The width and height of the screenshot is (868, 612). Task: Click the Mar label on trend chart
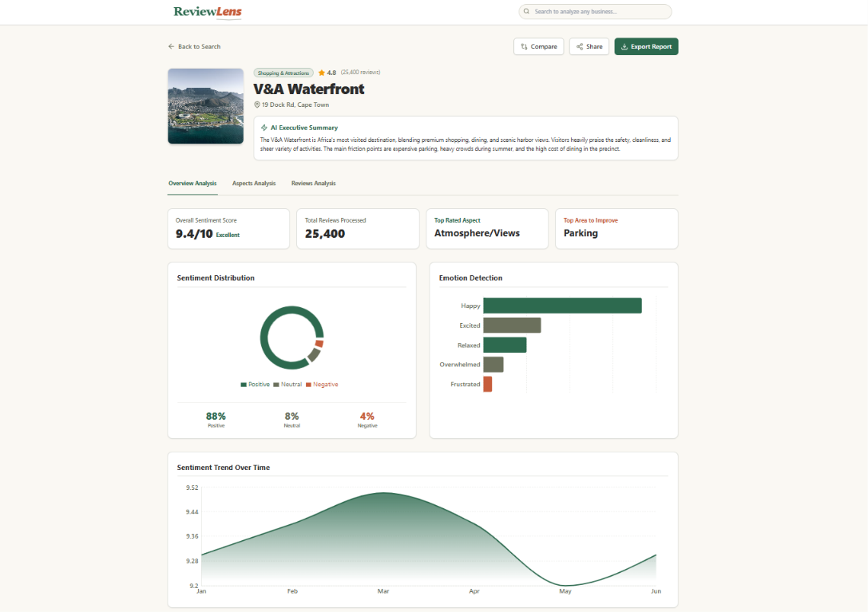pyautogui.click(x=383, y=591)
